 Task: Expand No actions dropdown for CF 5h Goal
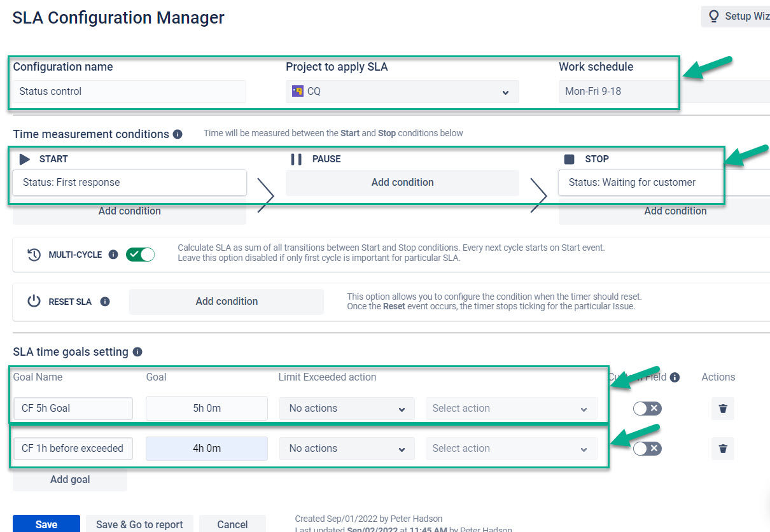(347, 409)
